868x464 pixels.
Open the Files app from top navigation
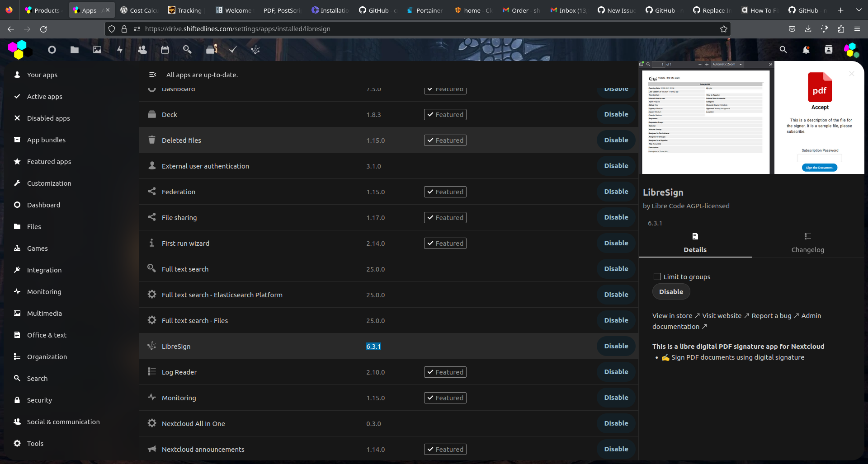tap(75, 50)
